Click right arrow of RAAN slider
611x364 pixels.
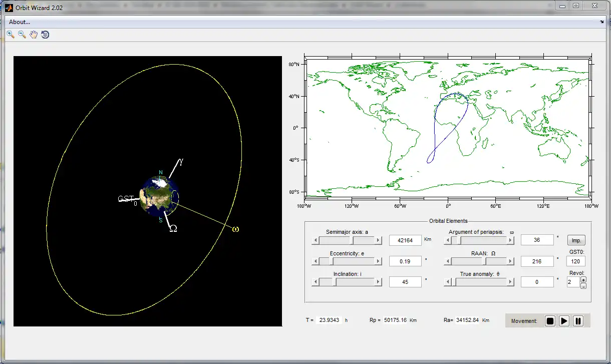(510, 261)
